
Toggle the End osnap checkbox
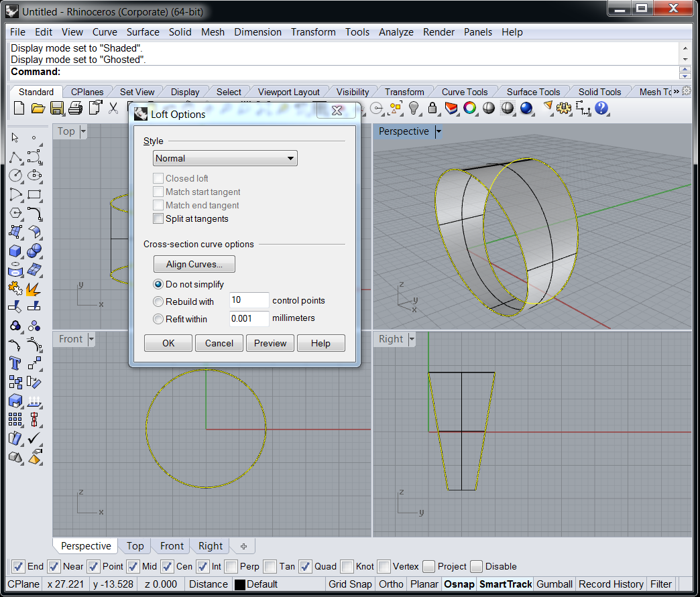[18, 567]
